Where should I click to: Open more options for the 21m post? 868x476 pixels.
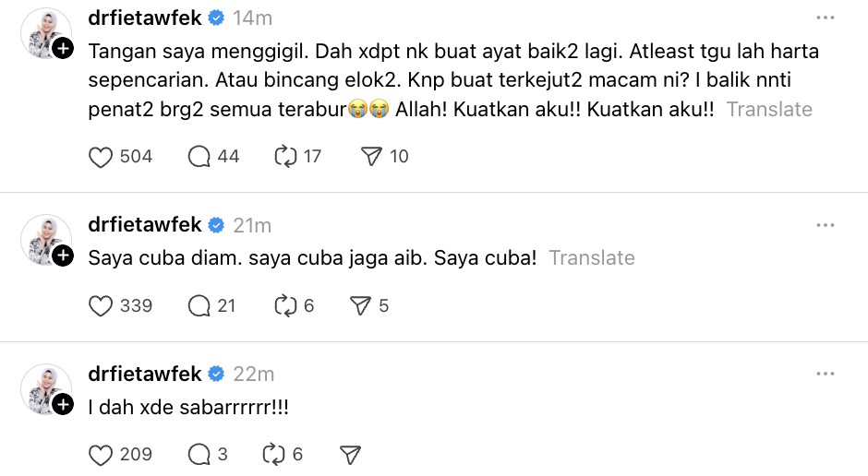(825, 226)
